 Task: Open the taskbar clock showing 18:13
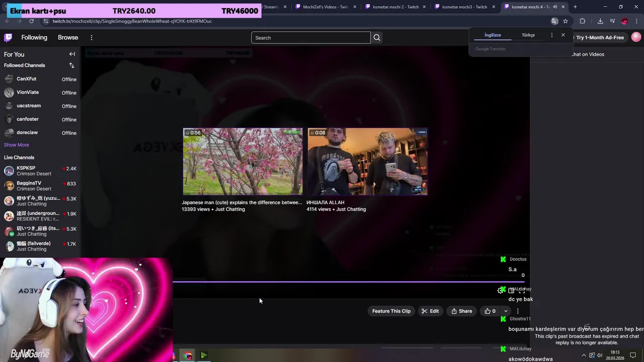(x=615, y=355)
